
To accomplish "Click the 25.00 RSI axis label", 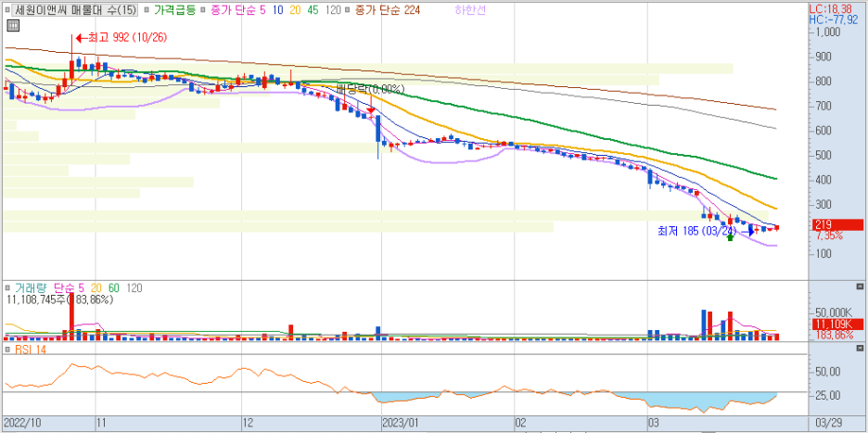I will (x=830, y=395).
